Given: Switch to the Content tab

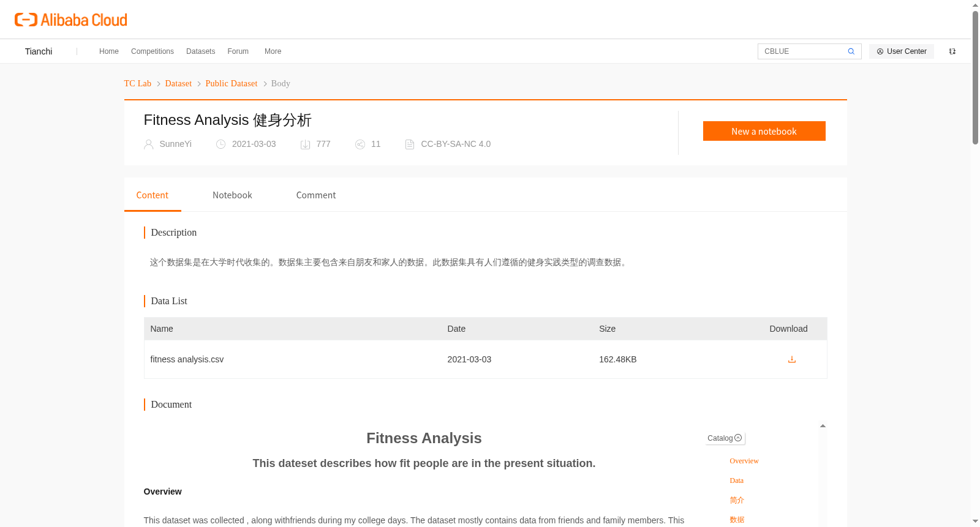Looking at the screenshot, I should (153, 195).
